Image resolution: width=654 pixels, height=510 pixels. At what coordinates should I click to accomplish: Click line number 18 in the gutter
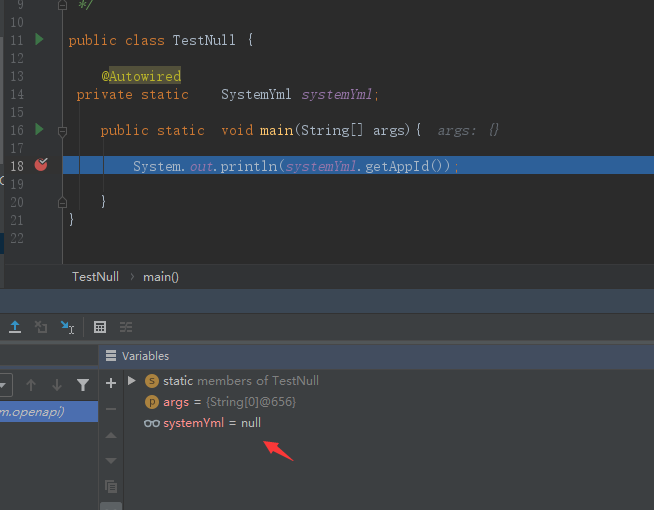(17, 166)
